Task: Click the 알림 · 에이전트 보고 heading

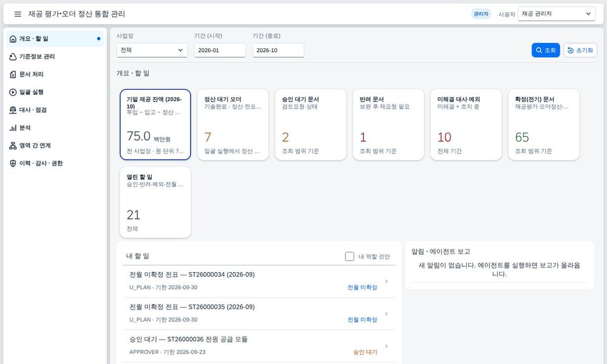Action: tap(441, 252)
